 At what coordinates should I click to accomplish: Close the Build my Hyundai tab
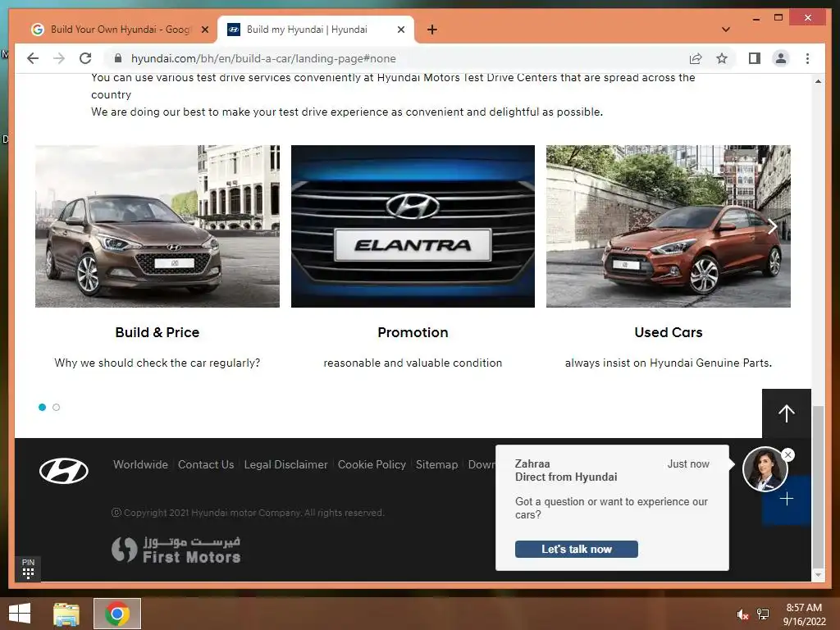pos(400,30)
